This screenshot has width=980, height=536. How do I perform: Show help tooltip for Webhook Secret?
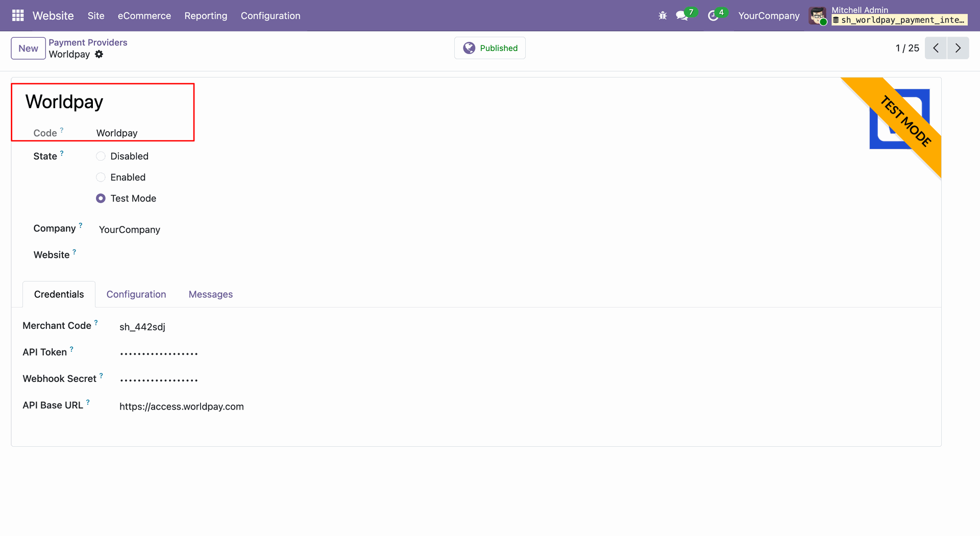coord(101,375)
